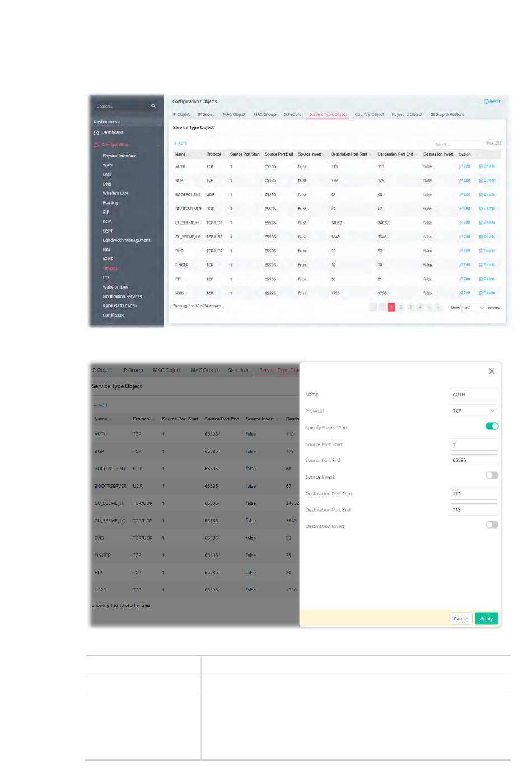Image resolution: width=532 pixels, height=783 pixels.
Task: Switch to the Keyword Object tab
Action: [407, 114]
